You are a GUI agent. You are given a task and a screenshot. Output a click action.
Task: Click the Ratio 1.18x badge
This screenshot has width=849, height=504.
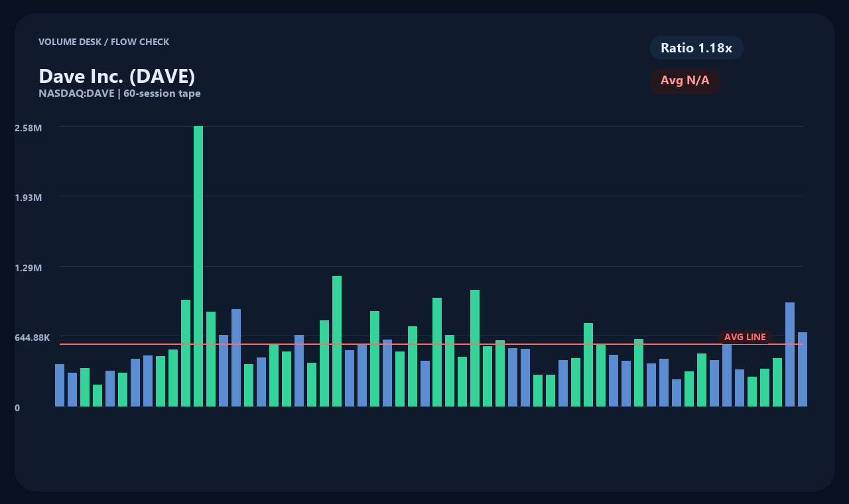pos(696,48)
